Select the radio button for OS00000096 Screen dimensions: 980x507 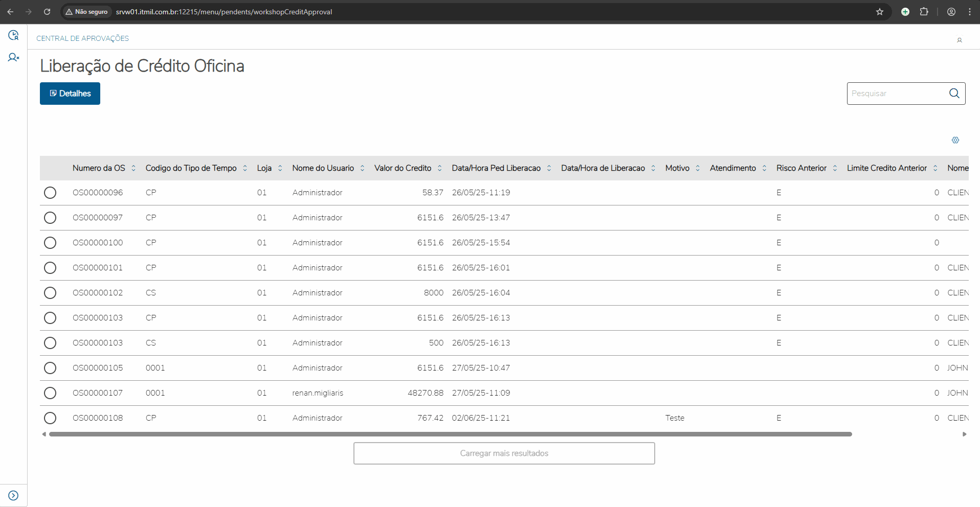(x=50, y=193)
